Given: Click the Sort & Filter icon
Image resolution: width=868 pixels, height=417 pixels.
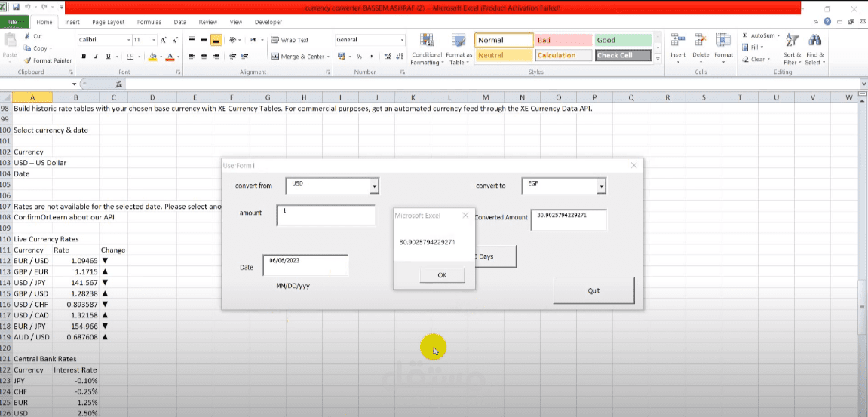Looking at the screenshot, I should [x=792, y=41].
